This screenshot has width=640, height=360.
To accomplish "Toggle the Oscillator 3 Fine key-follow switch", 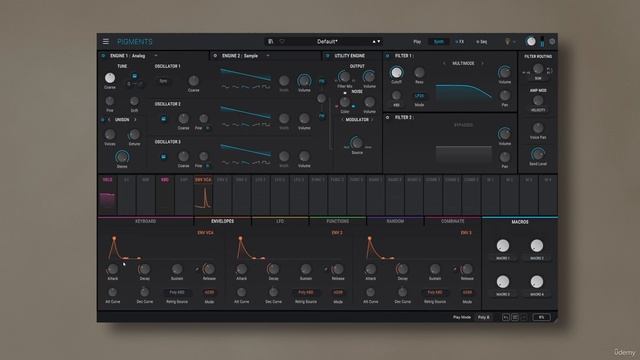I will coord(208,166).
